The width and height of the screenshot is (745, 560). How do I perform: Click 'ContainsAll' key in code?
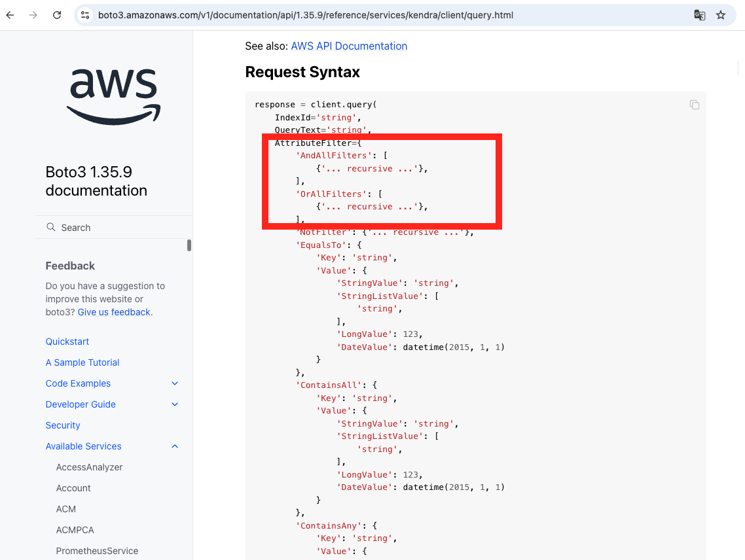coord(329,385)
